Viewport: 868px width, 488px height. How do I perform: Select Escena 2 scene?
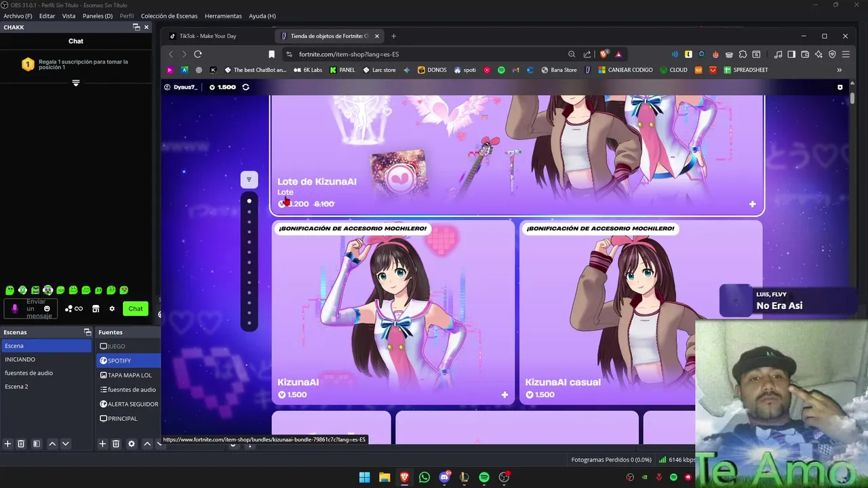pos(45,386)
